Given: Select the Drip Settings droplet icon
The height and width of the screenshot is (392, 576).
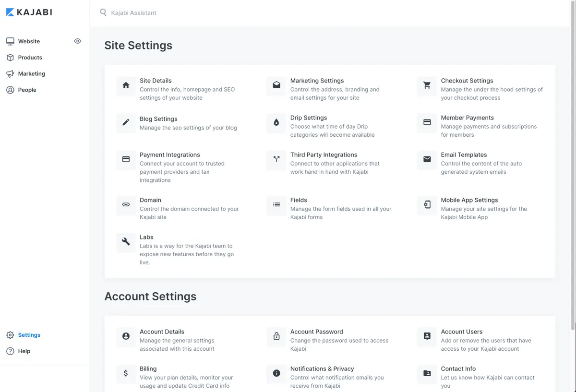Looking at the screenshot, I should click(276, 124).
